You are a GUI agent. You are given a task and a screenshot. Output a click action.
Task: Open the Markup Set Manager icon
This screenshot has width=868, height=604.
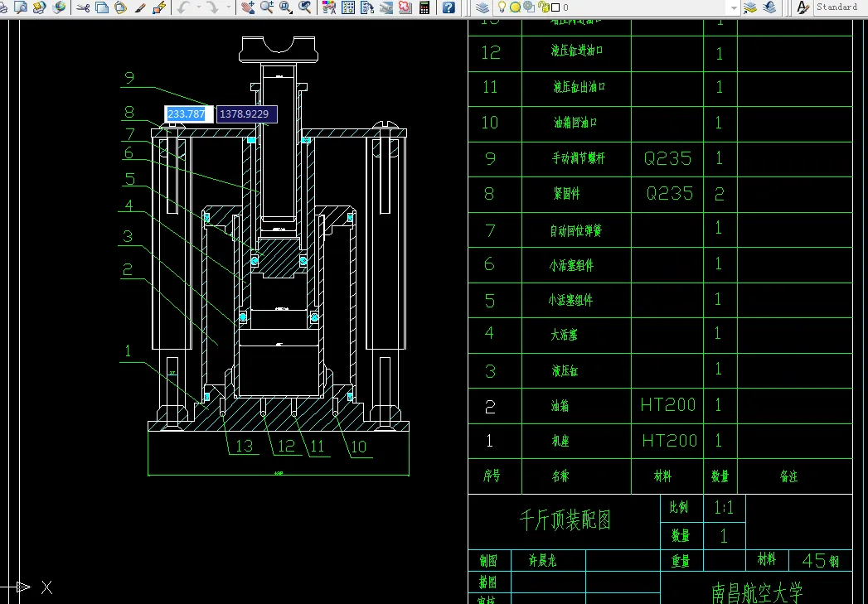click(405, 7)
